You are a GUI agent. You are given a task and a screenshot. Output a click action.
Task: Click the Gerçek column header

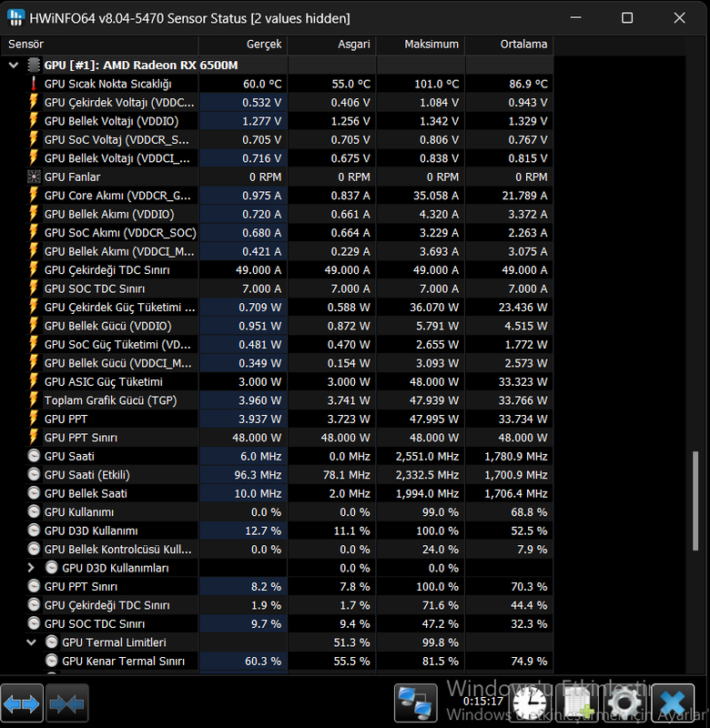[243, 44]
